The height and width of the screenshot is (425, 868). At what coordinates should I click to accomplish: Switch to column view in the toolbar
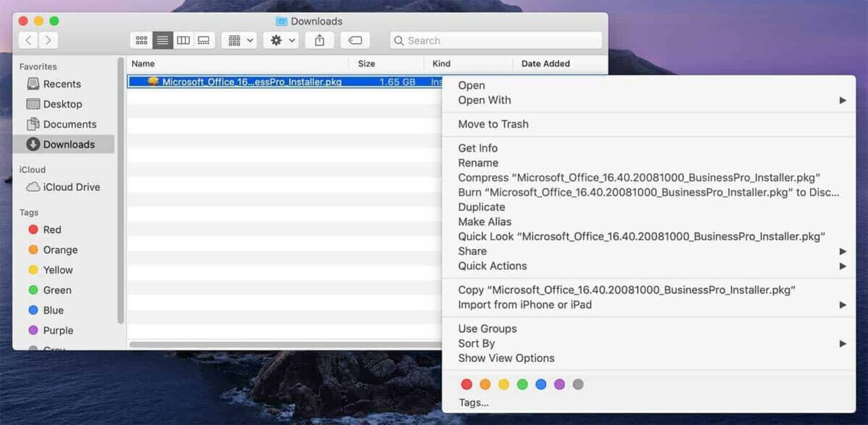click(183, 41)
